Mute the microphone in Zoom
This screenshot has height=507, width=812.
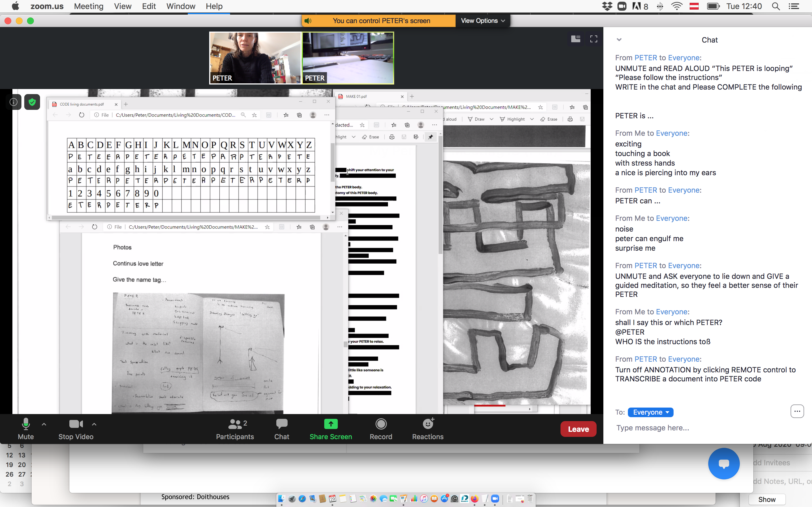pos(26,428)
